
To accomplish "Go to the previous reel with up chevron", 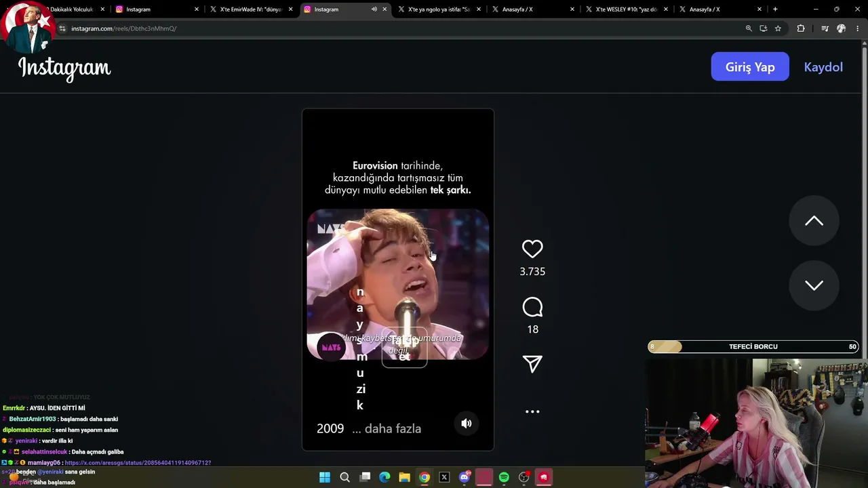I will coord(814,221).
